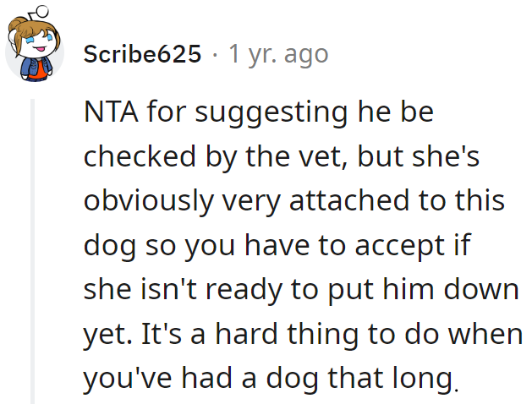Click the word 'ready' in the comment text
Viewport: 532px width, 404px height.
coord(244,291)
